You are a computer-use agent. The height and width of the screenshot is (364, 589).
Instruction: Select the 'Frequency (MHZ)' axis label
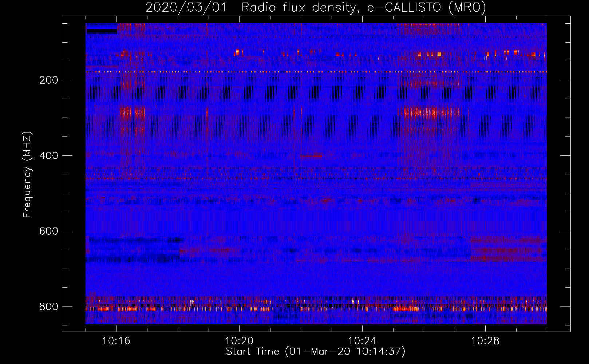pyautogui.click(x=27, y=175)
